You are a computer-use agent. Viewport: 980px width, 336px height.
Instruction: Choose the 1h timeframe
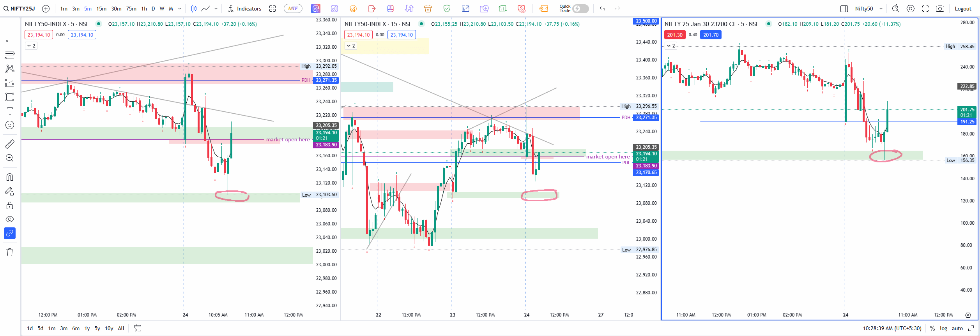tap(144, 9)
